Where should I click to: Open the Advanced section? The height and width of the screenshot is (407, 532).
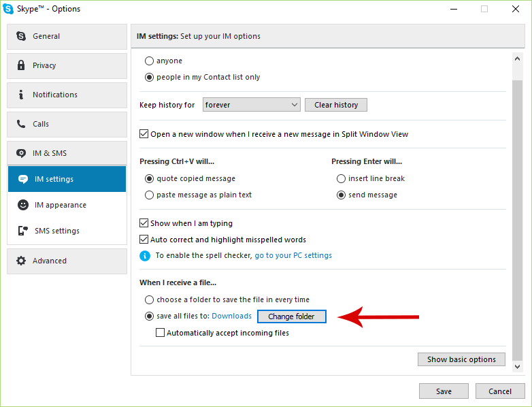[x=67, y=261]
